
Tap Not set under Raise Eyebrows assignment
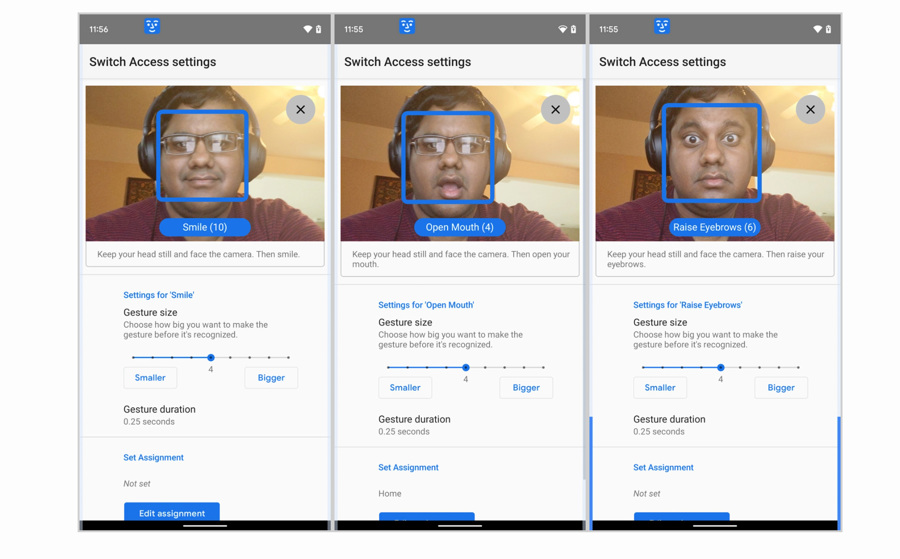[647, 494]
